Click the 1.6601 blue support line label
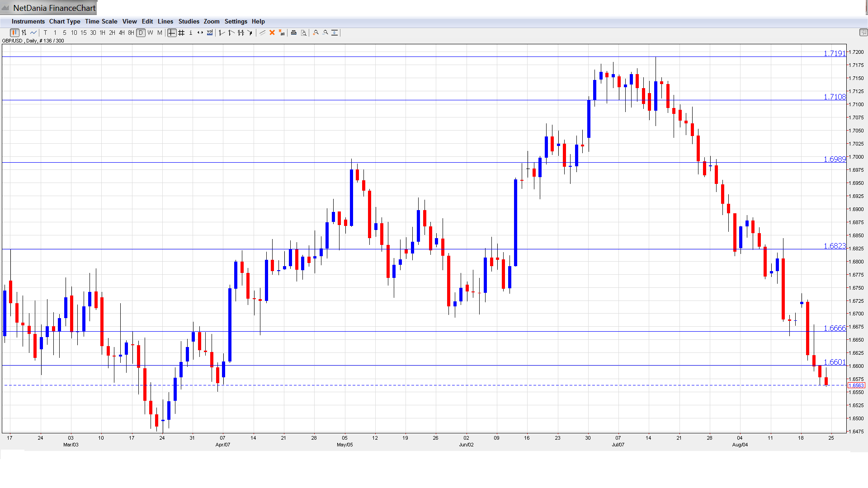Image resolution: width=868 pixels, height=488 pixels. pyautogui.click(x=834, y=362)
